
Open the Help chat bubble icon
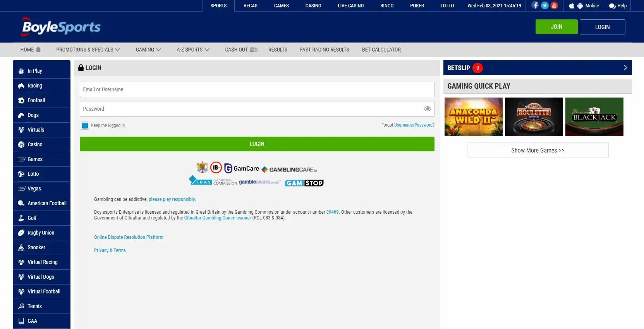(x=612, y=6)
